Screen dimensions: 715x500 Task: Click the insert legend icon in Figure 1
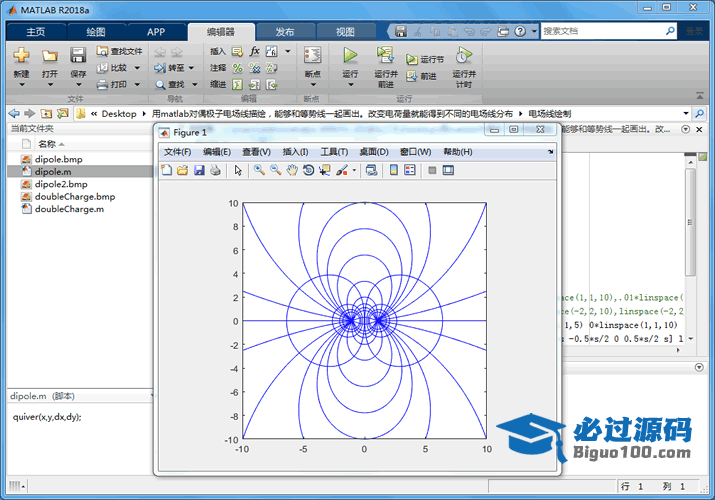pyautogui.click(x=410, y=170)
